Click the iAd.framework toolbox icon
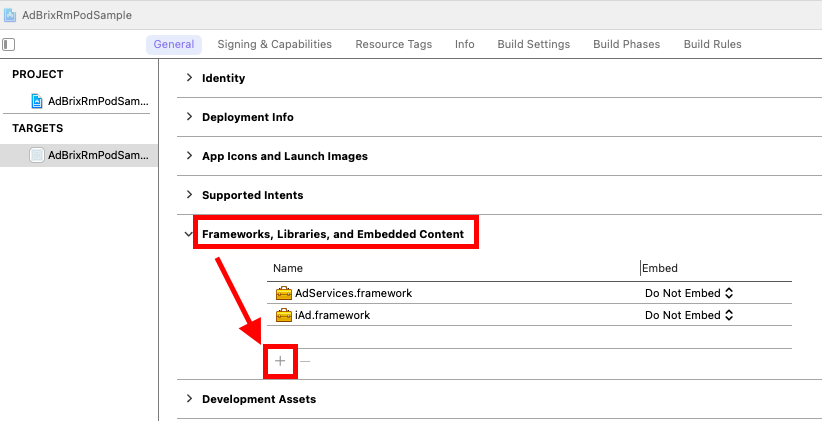Image resolution: width=822 pixels, height=421 pixels. coord(284,315)
